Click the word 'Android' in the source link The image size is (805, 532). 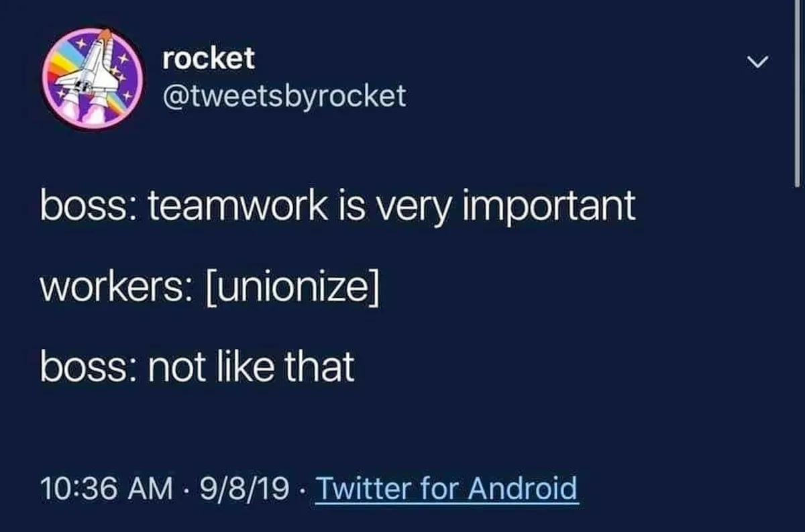click(522, 488)
